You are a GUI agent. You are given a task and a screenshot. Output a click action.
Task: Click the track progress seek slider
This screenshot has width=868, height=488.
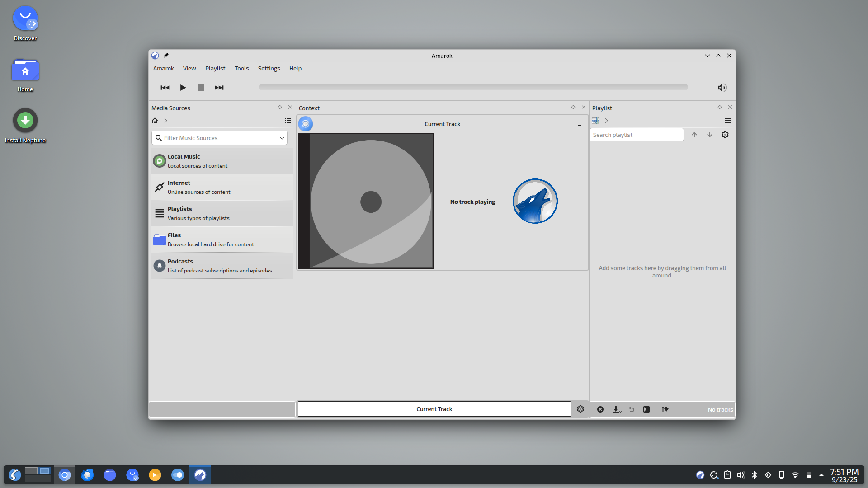pyautogui.click(x=473, y=87)
